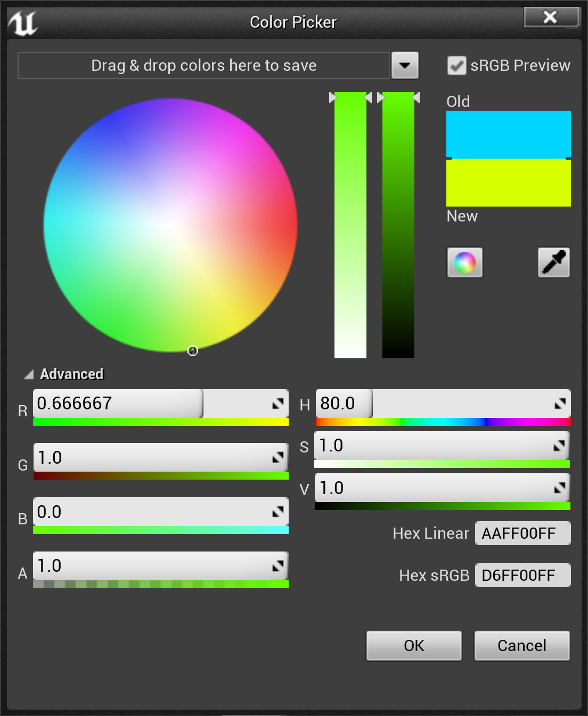Click the value brightness vertical slider bar
Image resolution: width=588 pixels, height=716 pixels.
click(398, 225)
